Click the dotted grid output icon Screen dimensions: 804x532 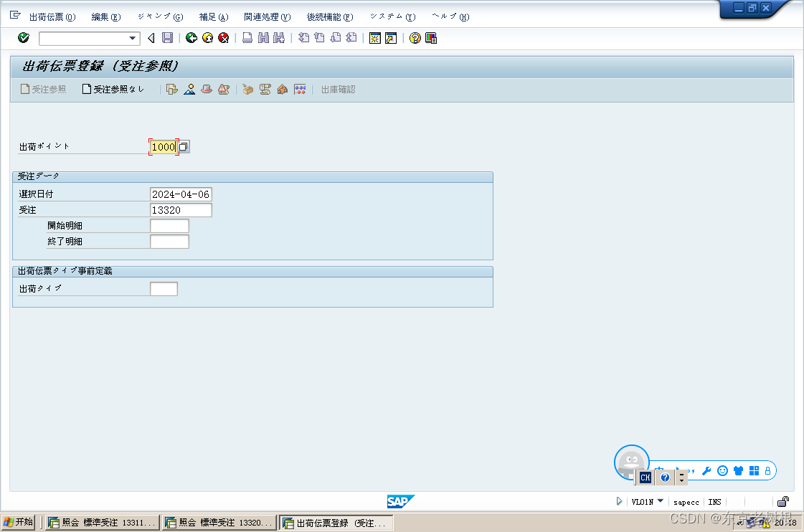click(x=300, y=89)
